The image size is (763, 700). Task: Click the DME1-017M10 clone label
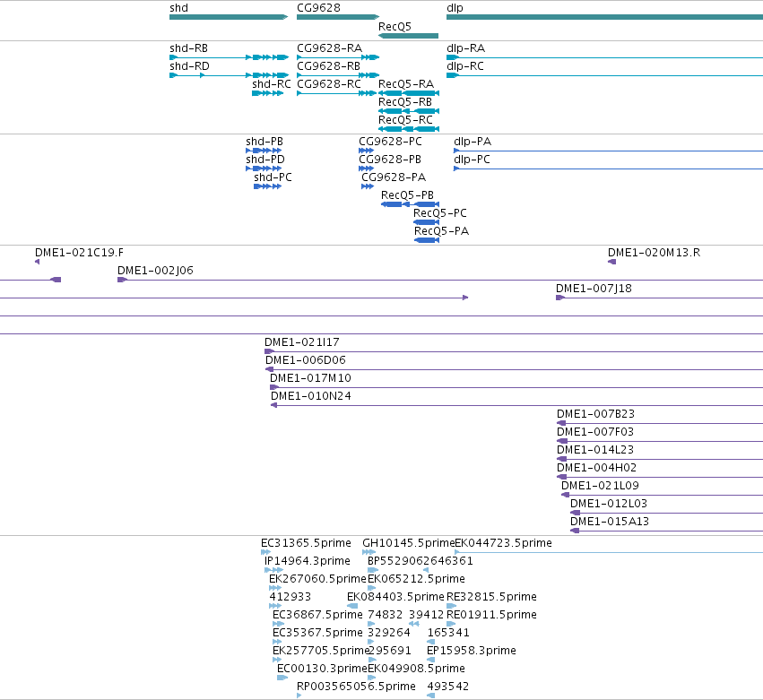[310, 378]
